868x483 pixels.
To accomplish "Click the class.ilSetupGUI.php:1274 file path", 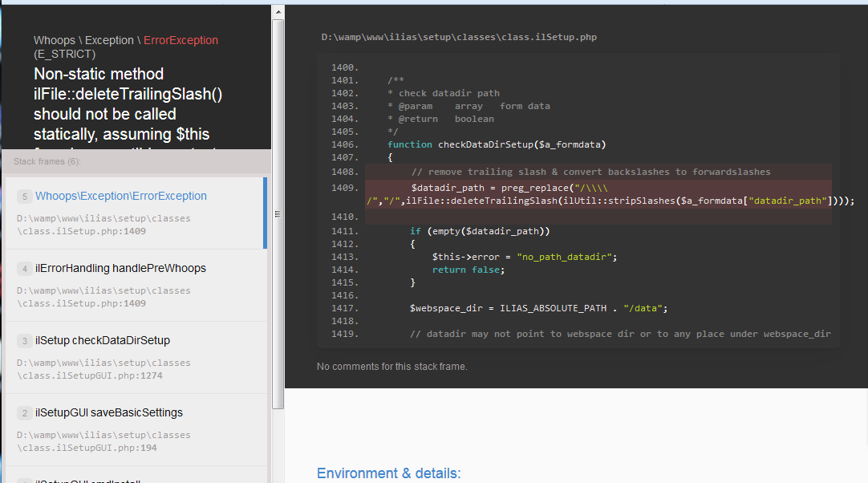I will tap(103, 369).
